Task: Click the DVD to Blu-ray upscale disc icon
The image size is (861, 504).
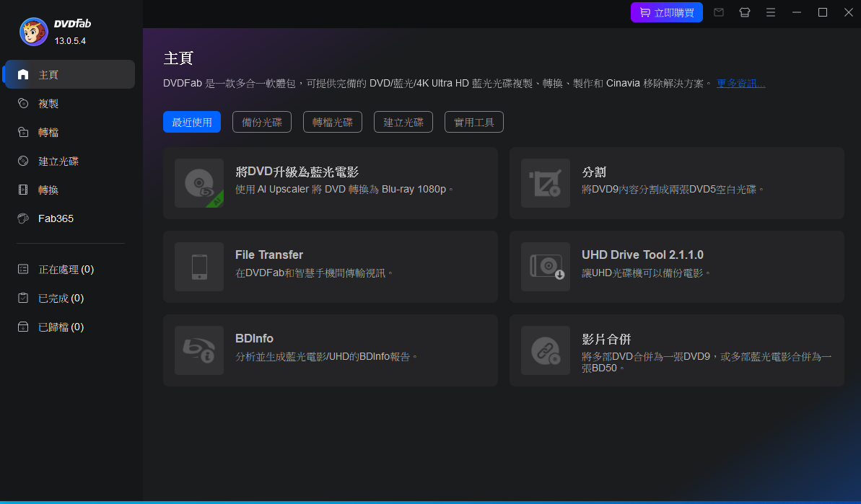Action: click(x=199, y=183)
